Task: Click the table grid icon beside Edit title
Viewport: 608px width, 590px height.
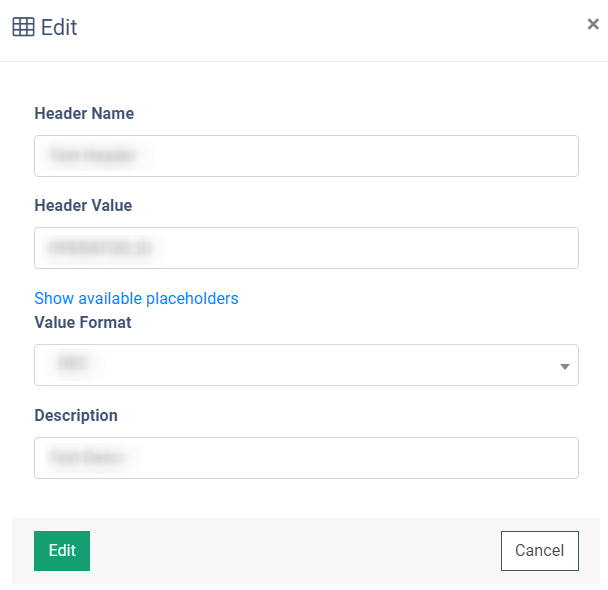Action: click(23, 27)
